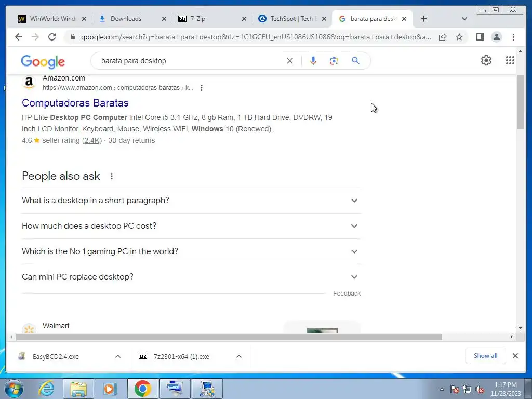
Task: Open the EasyBCD2.4.exe download options arrow
Action: 118,356
